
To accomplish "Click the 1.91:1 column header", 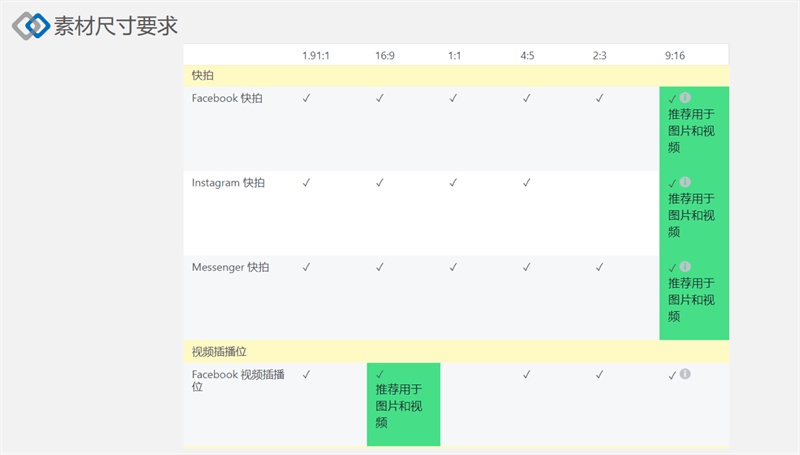I will [316, 56].
